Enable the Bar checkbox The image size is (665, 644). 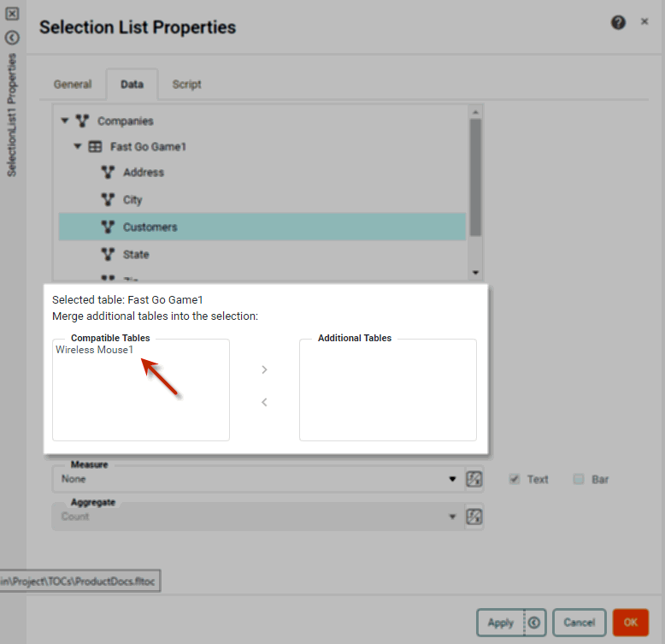579,479
